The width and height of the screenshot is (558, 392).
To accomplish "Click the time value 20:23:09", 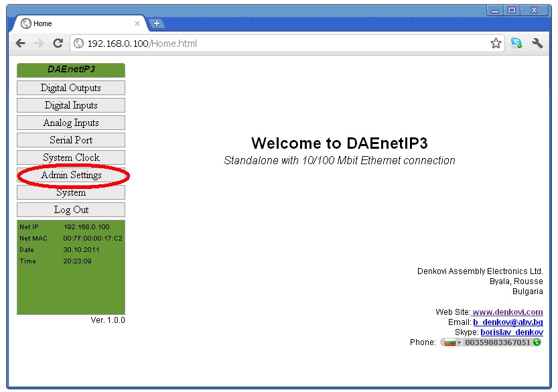I will pos(77,261).
